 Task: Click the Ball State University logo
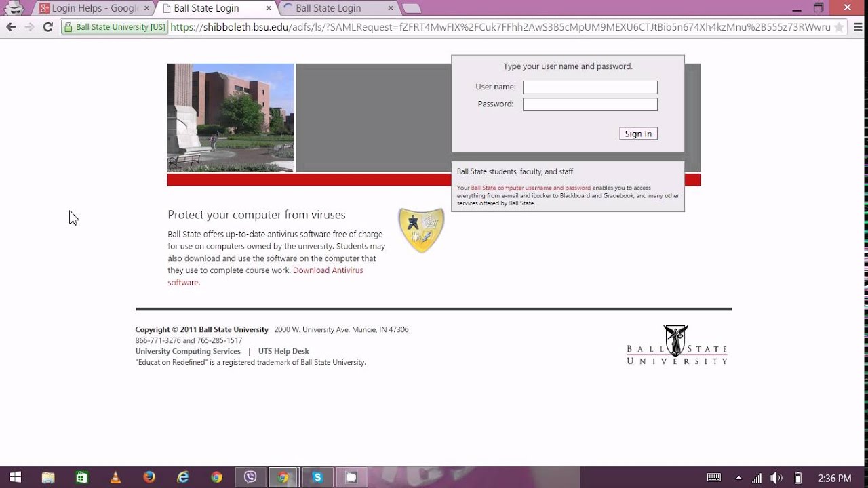(x=677, y=345)
